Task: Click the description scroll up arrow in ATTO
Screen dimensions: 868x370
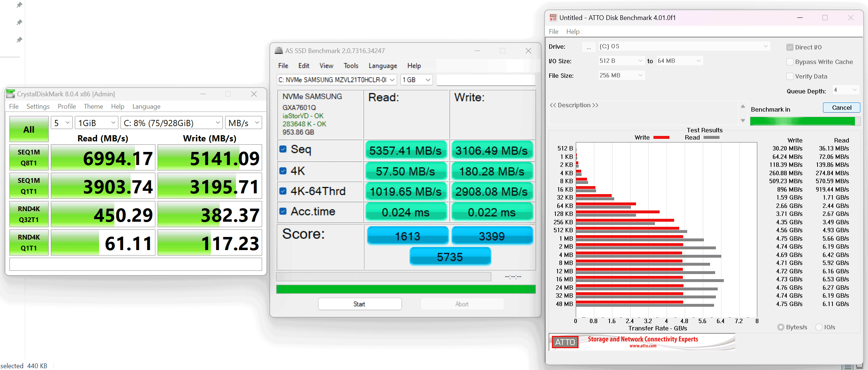Action: [743, 106]
